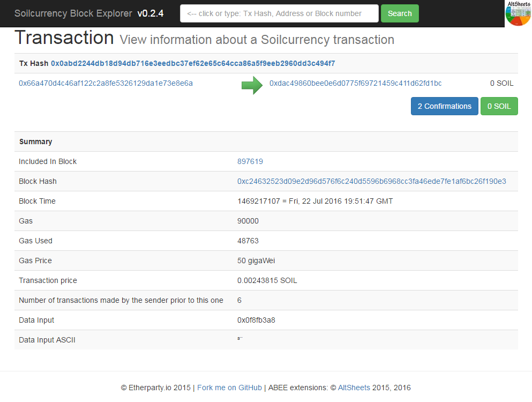Select the Tx Hash bold label

click(34, 63)
